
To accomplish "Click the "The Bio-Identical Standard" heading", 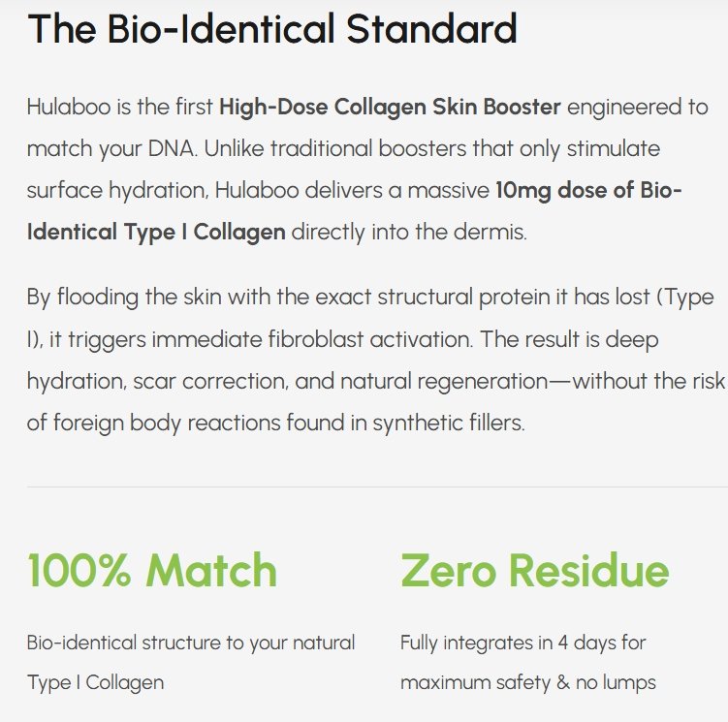I will (271, 29).
